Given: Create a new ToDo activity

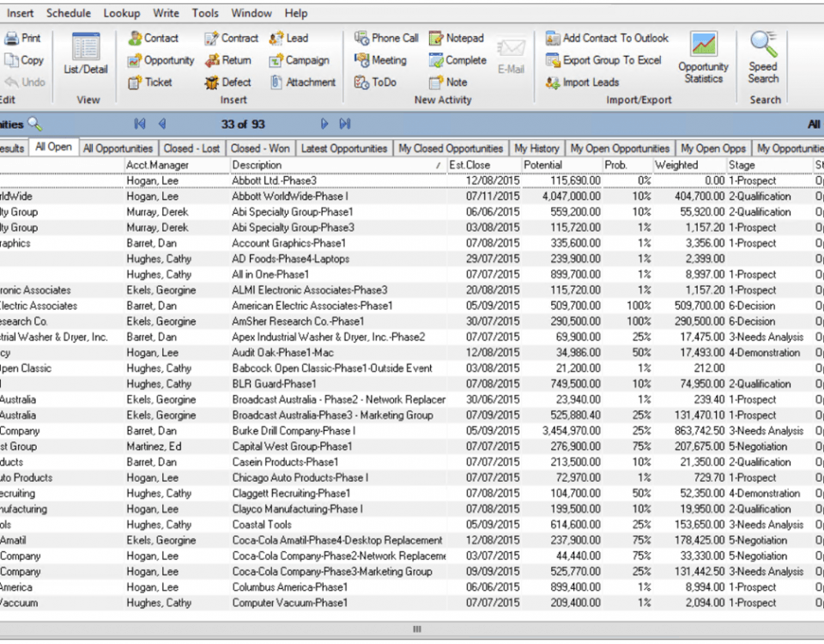Looking at the screenshot, I should coord(375,82).
